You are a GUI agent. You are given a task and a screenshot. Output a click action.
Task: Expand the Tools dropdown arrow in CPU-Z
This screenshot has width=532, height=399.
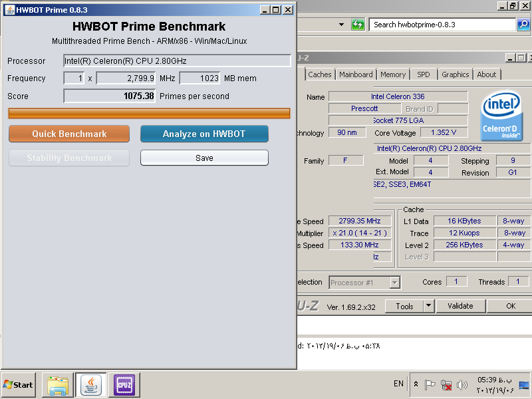click(429, 307)
